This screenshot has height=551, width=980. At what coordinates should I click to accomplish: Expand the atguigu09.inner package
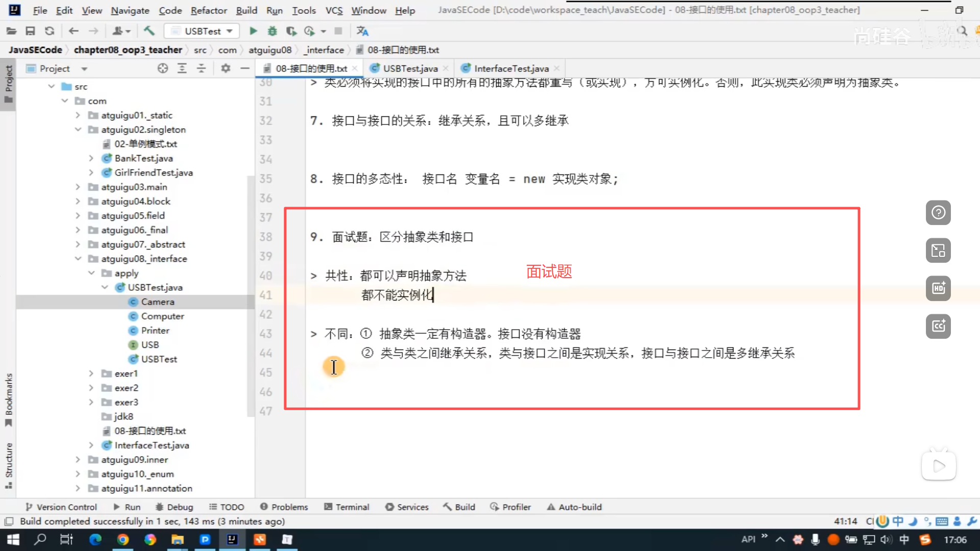[78, 460]
